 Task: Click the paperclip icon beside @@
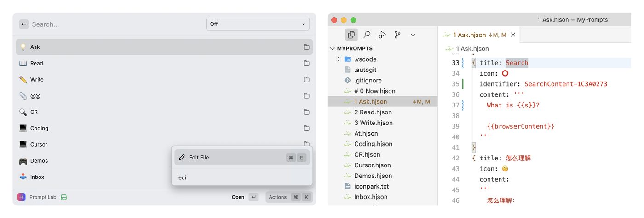[x=23, y=96]
